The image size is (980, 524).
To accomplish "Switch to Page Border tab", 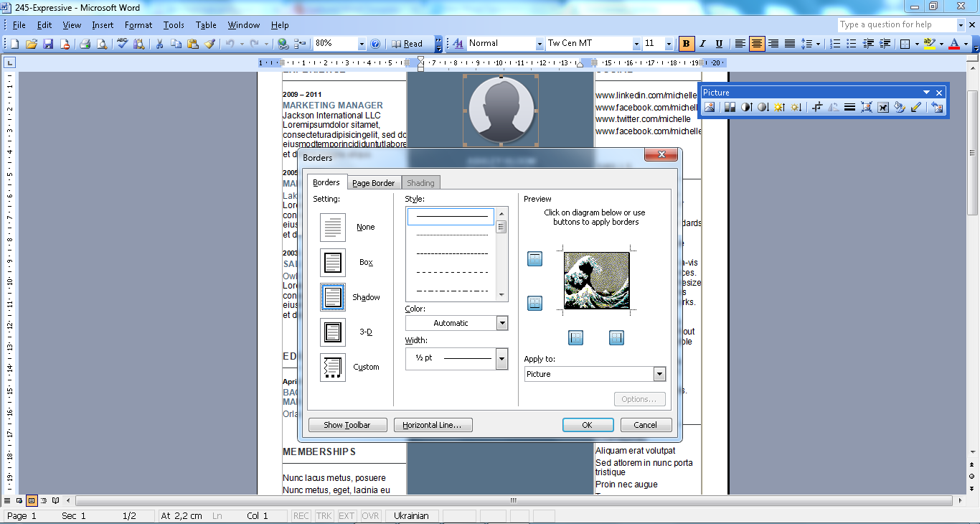I will point(374,183).
